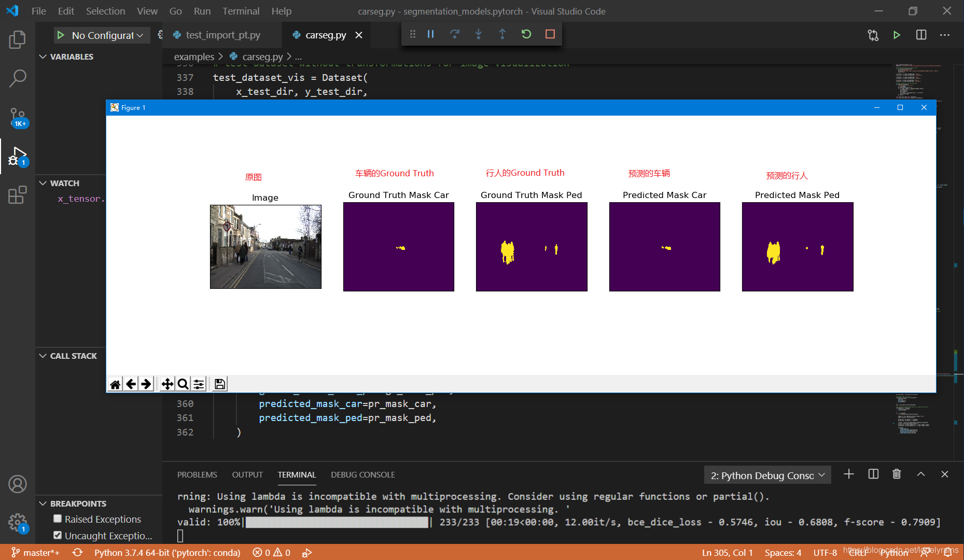964x560 pixels.
Task: Click the Predicted Mask Ped plot
Action: 798,246
